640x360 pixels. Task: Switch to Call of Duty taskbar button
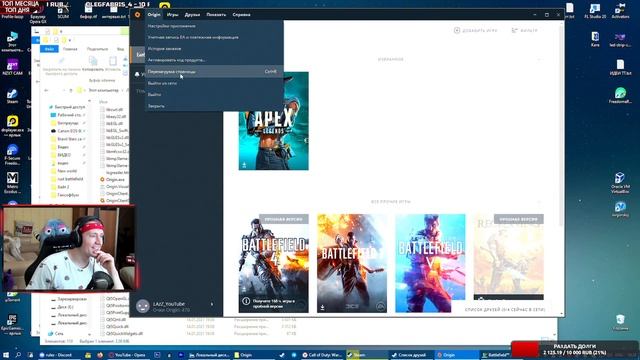[322, 355]
